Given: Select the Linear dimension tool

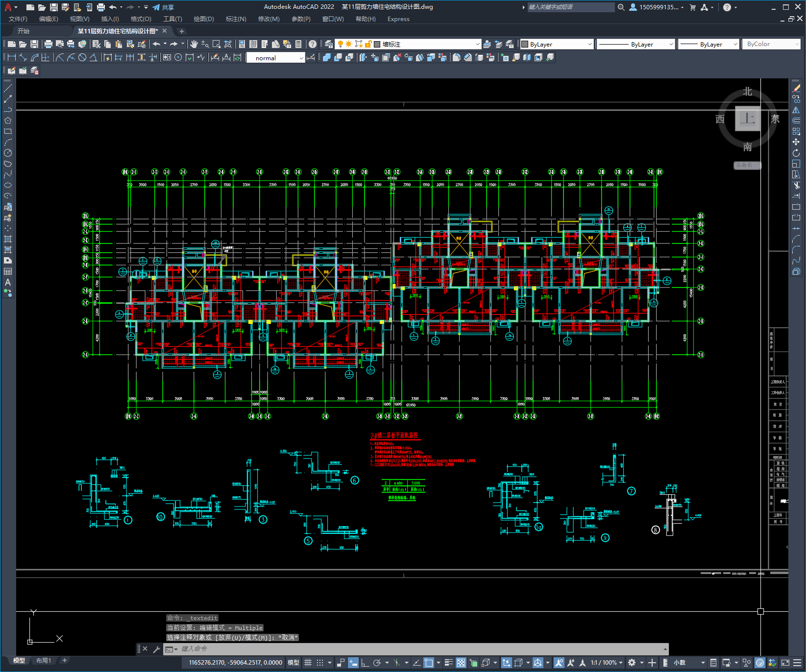Looking at the screenshot, I should pos(12,57).
